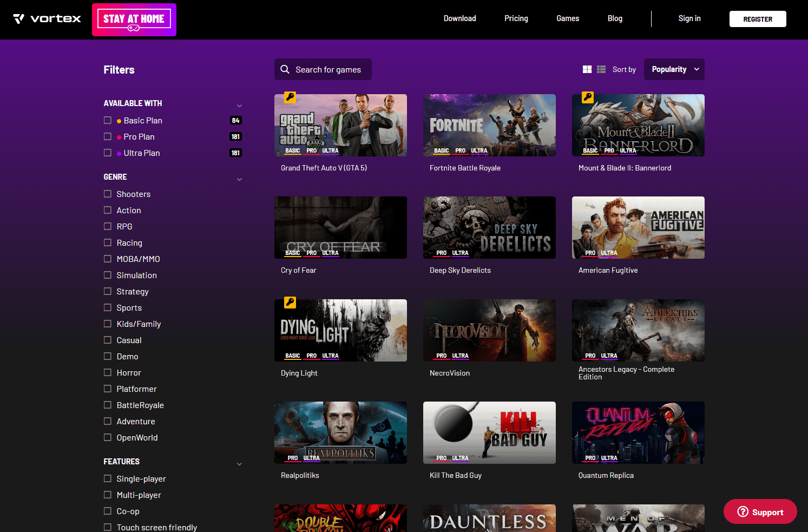Open the Support chat button
Screen dimensions: 808x532
tap(760, 511)
